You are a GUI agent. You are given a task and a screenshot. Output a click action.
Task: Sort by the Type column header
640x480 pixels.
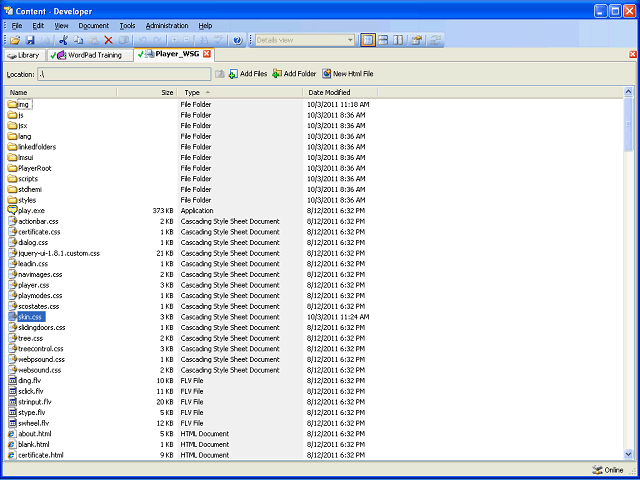pyautogui.click(x=240, y=93)
